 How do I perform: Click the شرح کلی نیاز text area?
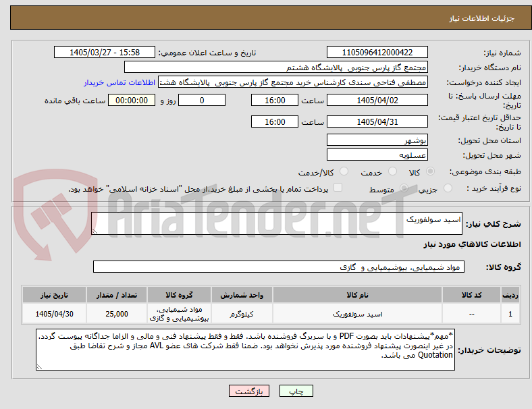pos(277,223)
